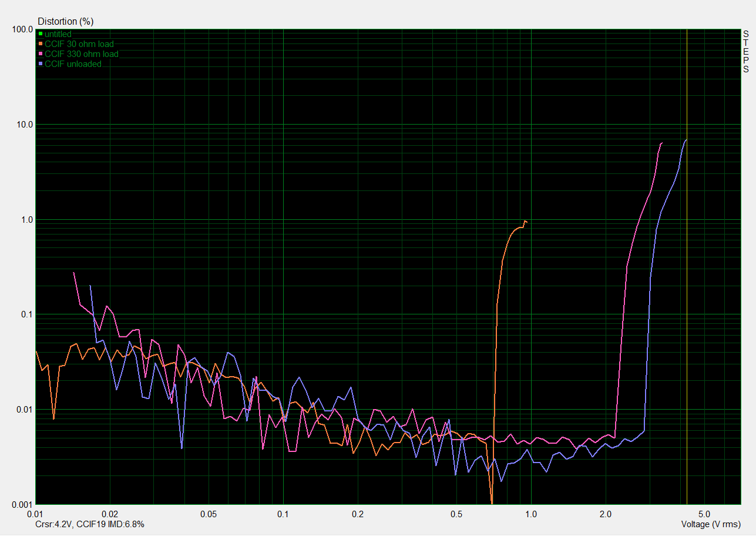Click the pink curve's top end point

pyautogui.click(x=661, y=143)
